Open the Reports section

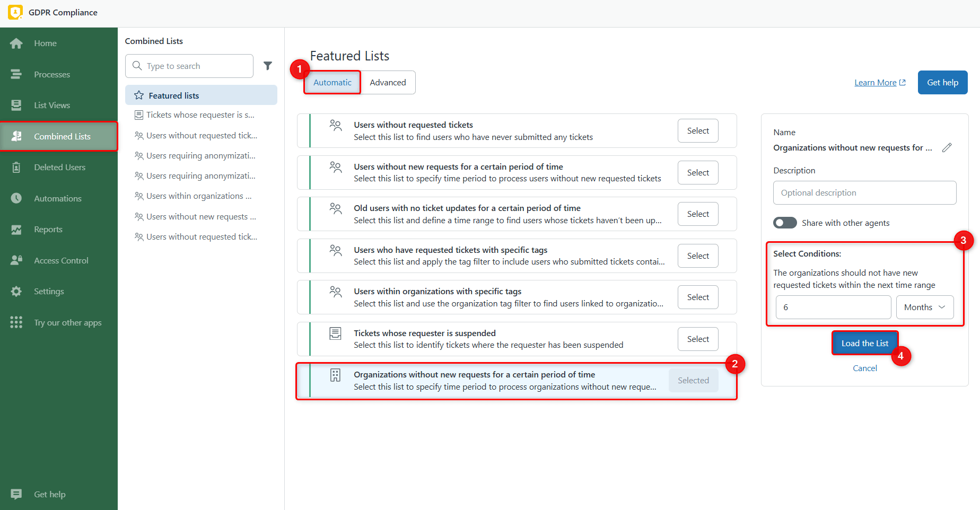point(48,229)
